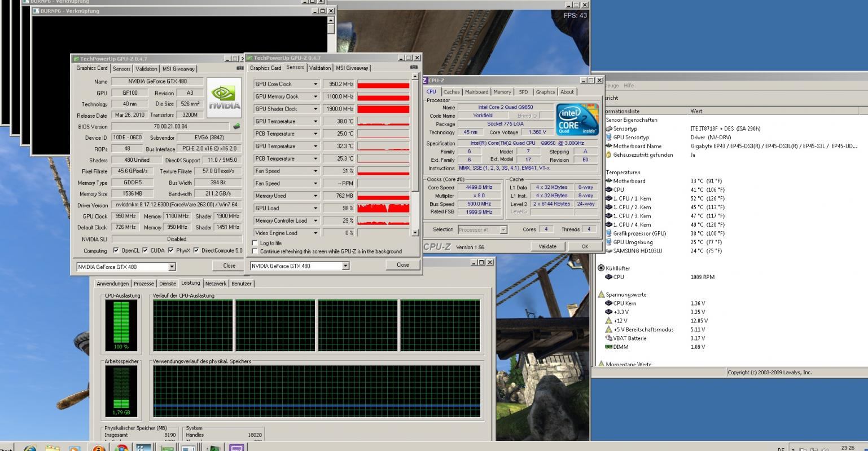Switch to Sensors tab in GPU-Z Graphics Card window
The image size is (868, 451).
(121, 69)
